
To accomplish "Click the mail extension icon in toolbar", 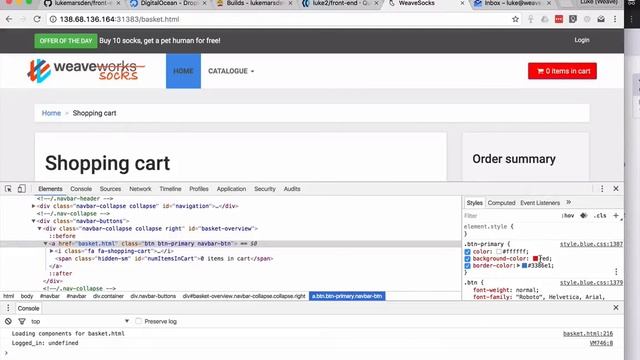I will pos(601,19).
